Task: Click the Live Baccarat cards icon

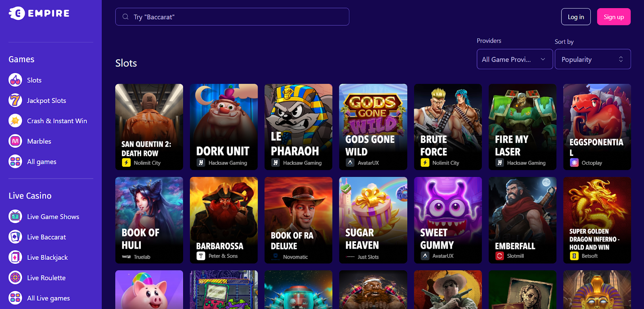Action: (15, 237)
